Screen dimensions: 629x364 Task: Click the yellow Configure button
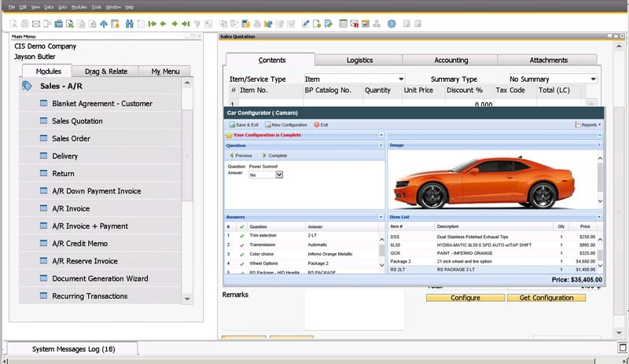tap(465, 298)
